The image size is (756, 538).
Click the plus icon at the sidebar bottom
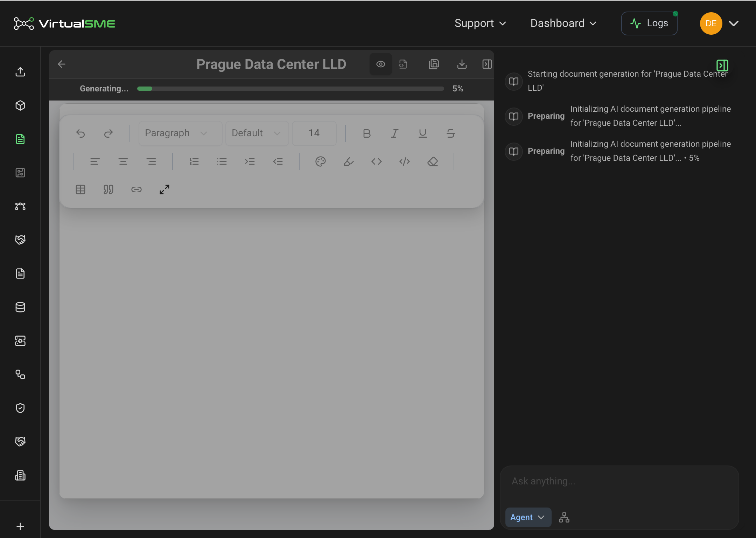pyautogui.click(x=20, y=526)
